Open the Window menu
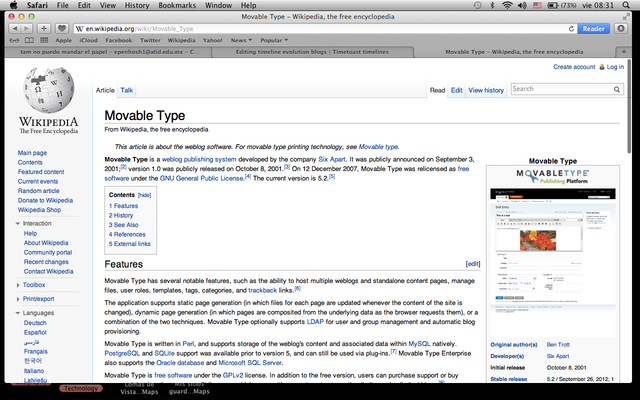Image resolution: width=640 pixels, height=400 pixels. tap(218, 5)
